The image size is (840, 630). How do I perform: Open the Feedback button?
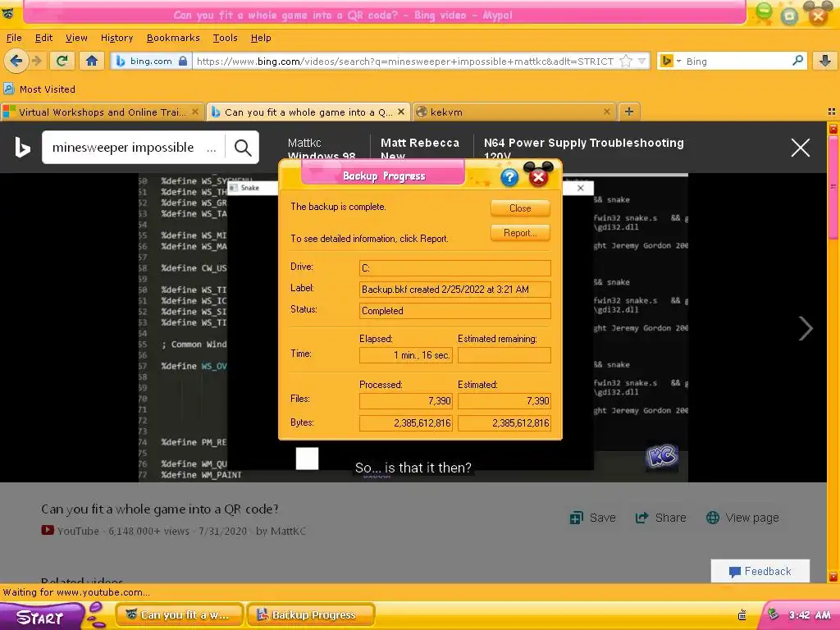(x=760, y=571)
